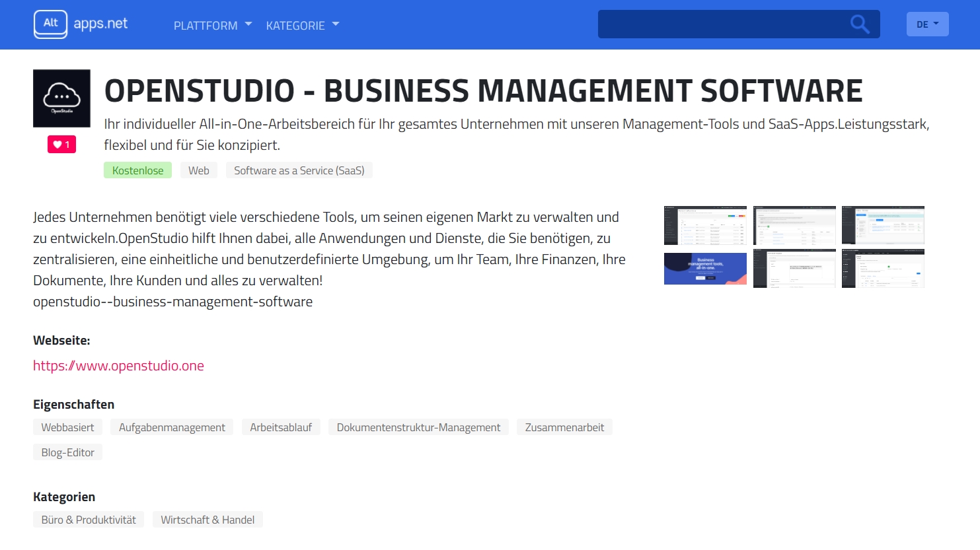Click the search magnifier icon
The image size is (980, 550).
pyautogui.click(x=860, y=24)
